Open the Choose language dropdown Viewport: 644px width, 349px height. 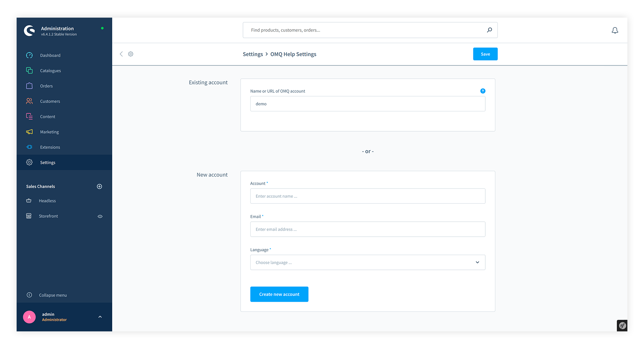[367, 262]
